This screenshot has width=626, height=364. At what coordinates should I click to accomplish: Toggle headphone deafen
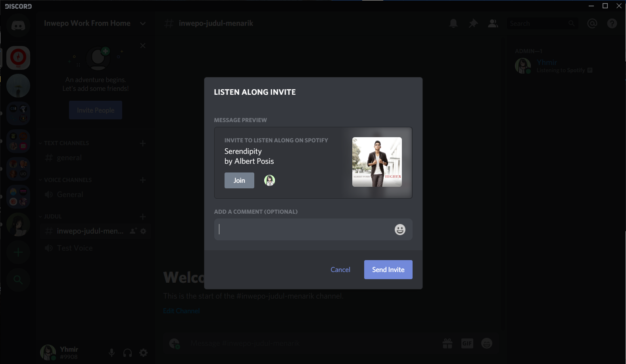click(127, 353)
